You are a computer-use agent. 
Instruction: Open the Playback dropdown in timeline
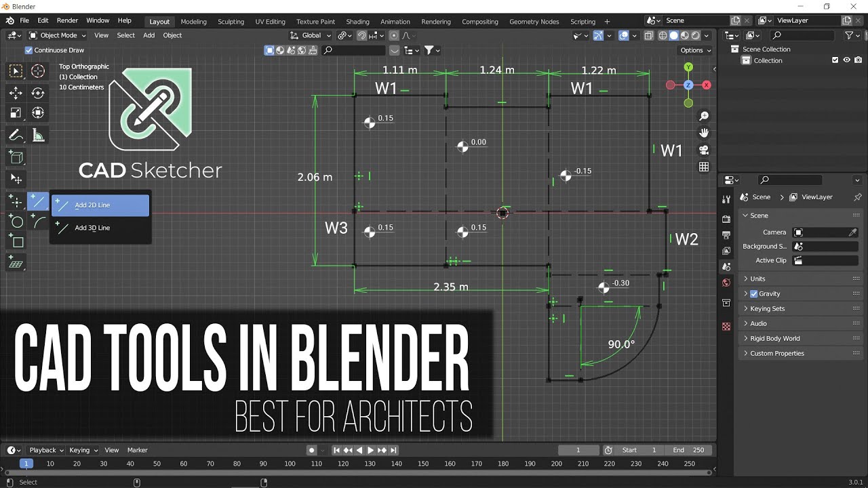46,450
